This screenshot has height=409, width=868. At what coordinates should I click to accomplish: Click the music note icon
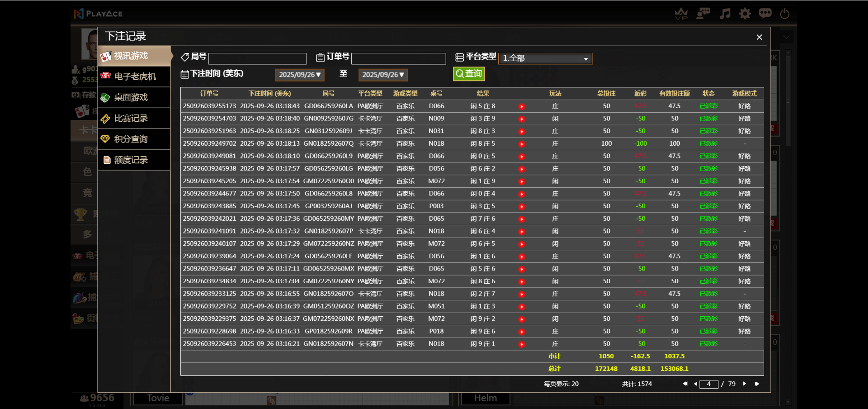pos(725,14)
